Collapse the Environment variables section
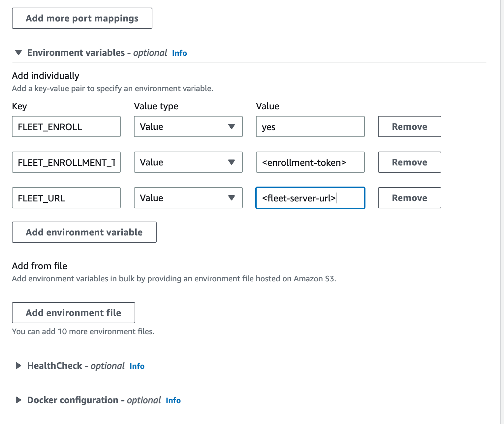504x424 pixels. [x=18, y=53]
